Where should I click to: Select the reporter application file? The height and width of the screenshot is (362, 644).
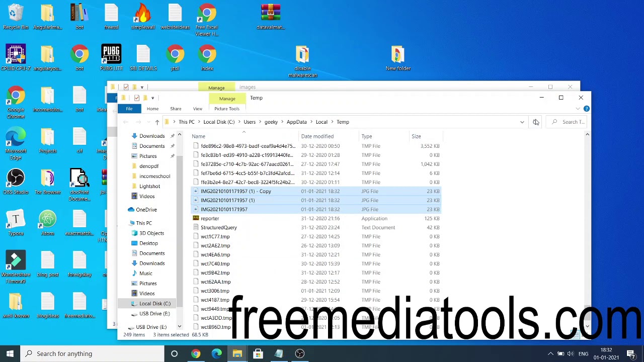[210, 219]
